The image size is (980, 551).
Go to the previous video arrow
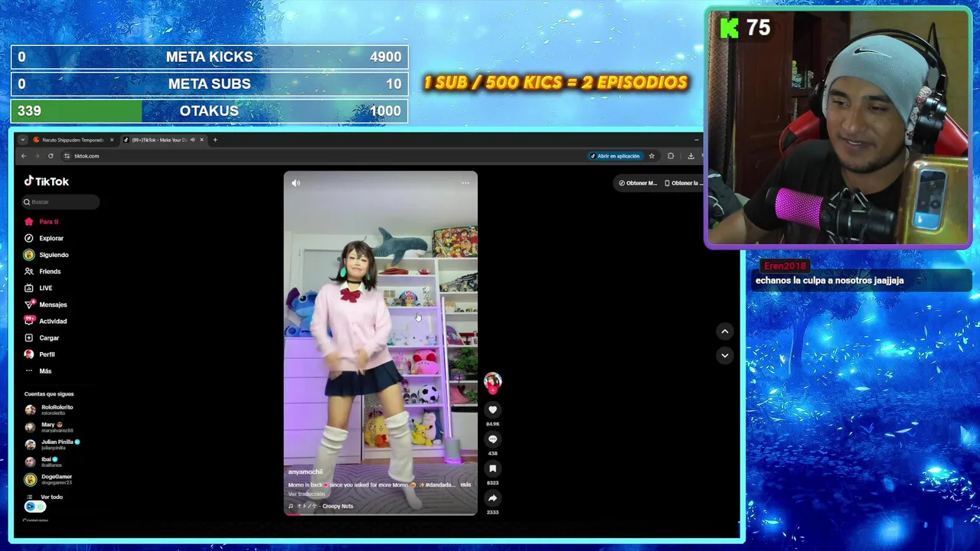(724, 331)
